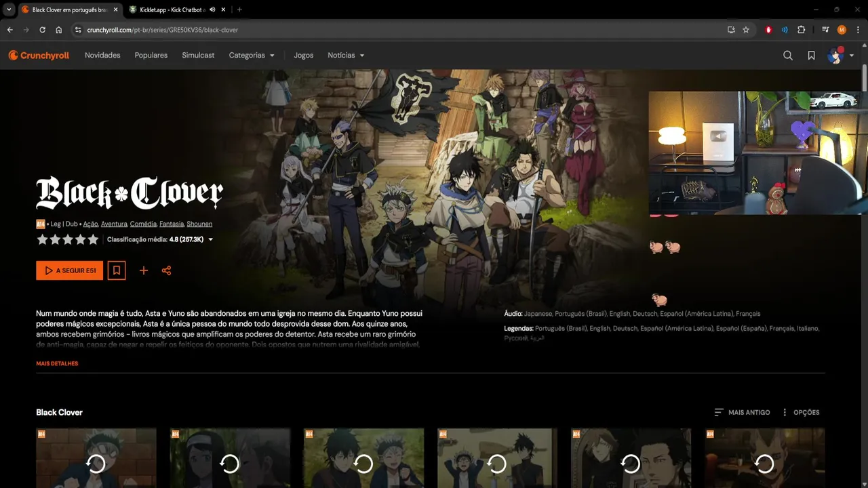The image size is (868, 488).
Task: Open the sixth episode thumbnail in list
Action: [x=765, y=458]
